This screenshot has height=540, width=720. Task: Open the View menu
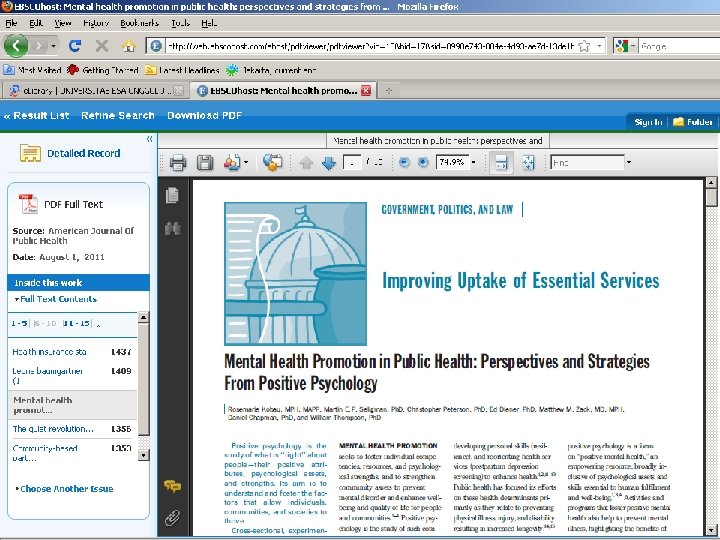point(62,23)
